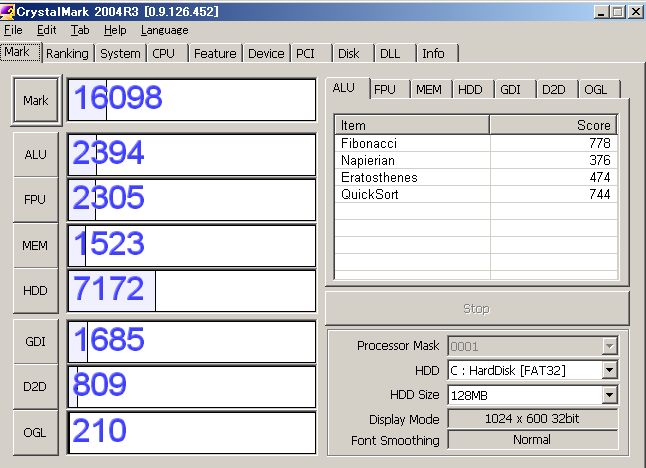Open the HDD drive selection dropdown
The height and width of the screenshot is (468, 646).
tap(609, 370)
